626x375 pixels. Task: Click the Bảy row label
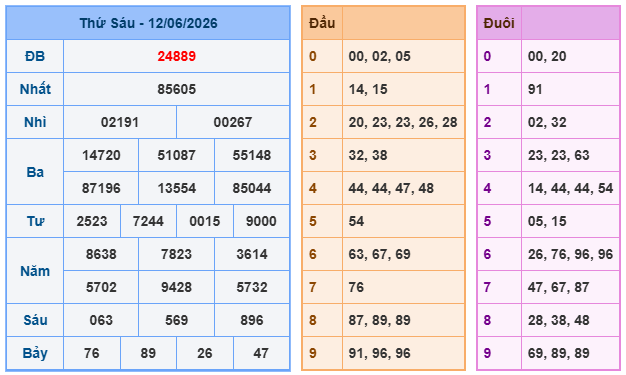click(x=35, y=353)
